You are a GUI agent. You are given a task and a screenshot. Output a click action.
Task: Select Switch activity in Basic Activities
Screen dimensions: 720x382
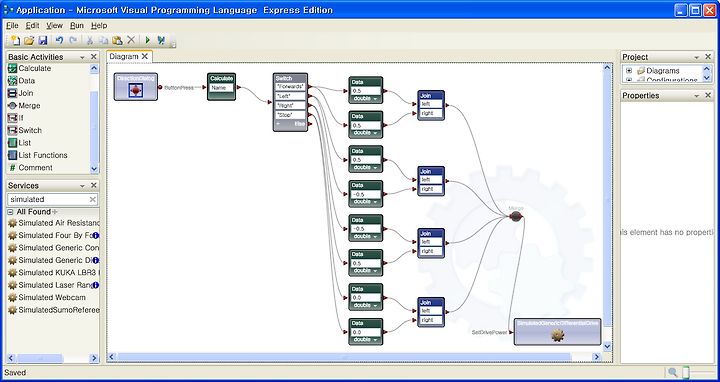tap(25, 130)
